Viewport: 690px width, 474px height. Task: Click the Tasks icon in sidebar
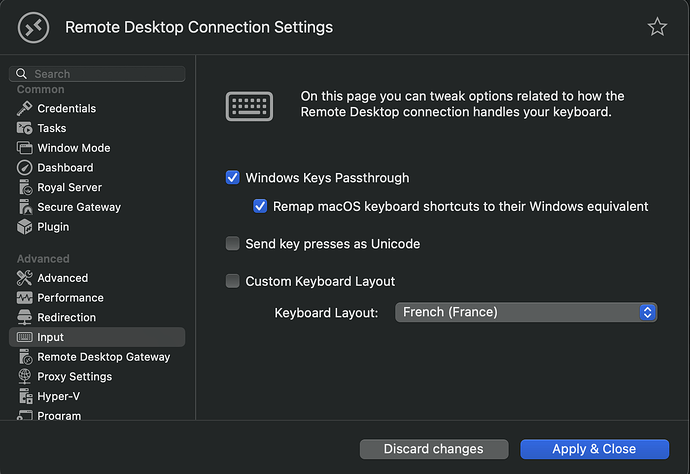25,128
